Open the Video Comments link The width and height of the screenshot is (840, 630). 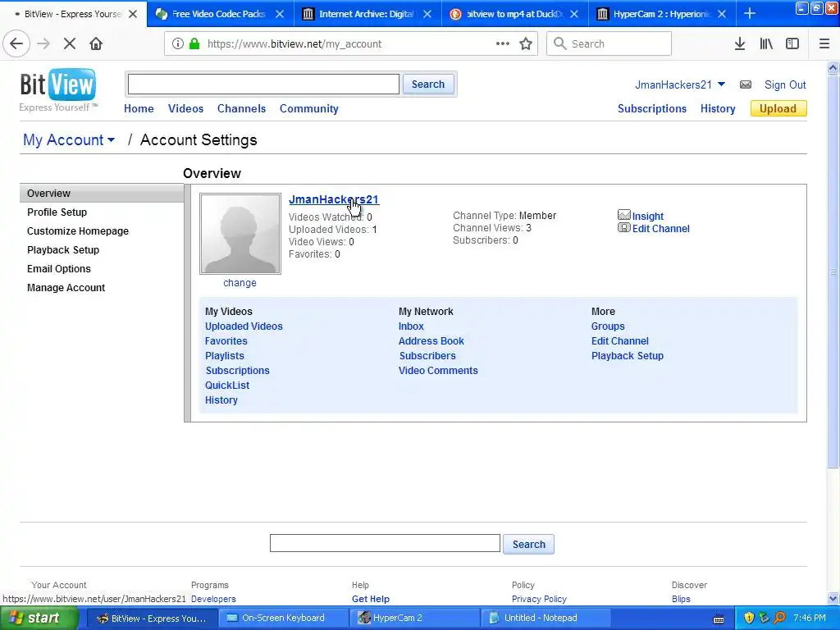point(438,370)
